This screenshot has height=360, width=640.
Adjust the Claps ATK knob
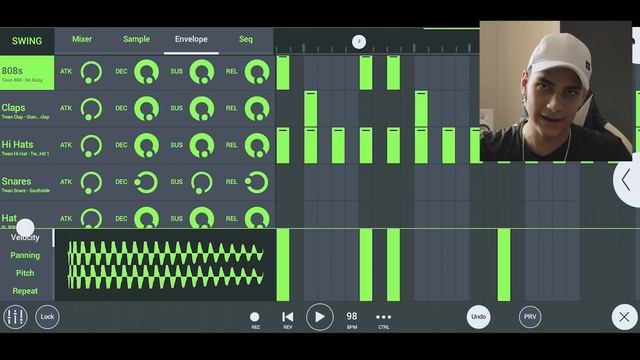pyautogui.click(x=91, y=109)
